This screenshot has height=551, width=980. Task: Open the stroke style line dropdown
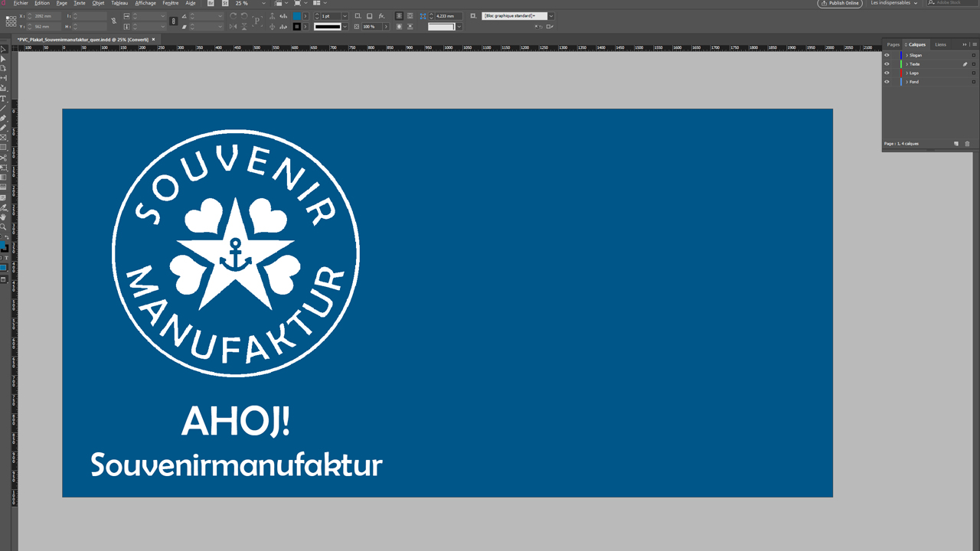pos(345,26)
